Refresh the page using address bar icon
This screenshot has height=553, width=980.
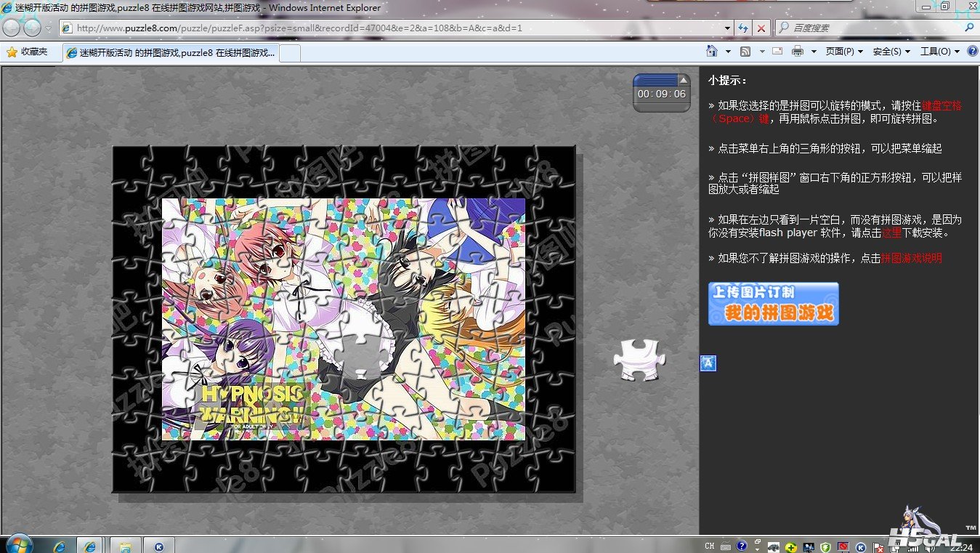(x=743, y=28)
